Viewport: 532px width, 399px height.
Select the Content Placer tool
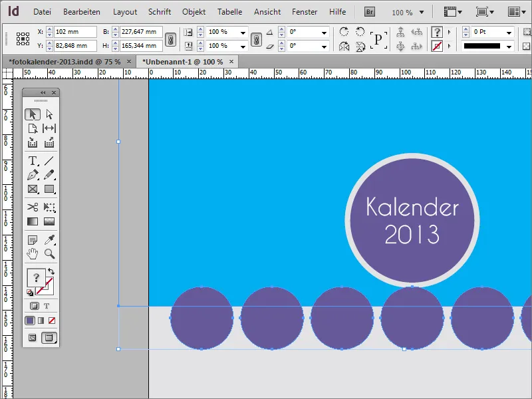point(49,142)
